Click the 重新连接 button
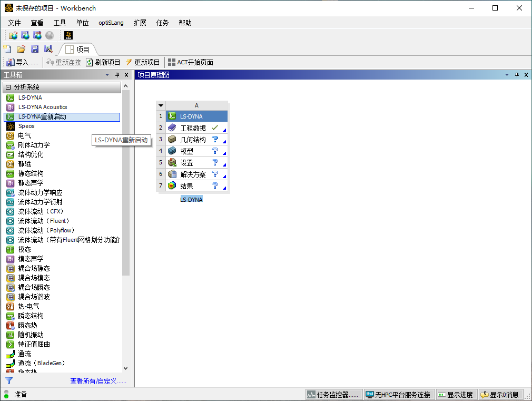The image size is (532, 401). tap(64, 63)
